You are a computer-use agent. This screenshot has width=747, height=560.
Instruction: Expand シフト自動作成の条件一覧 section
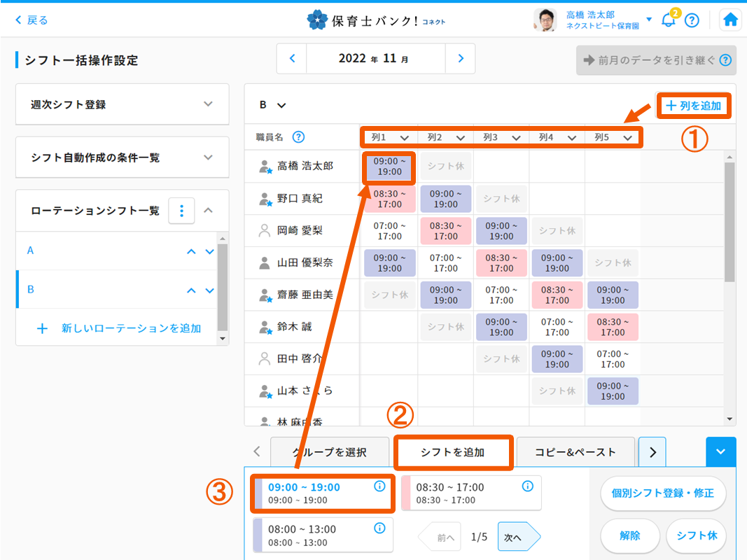tap(123, 157)
